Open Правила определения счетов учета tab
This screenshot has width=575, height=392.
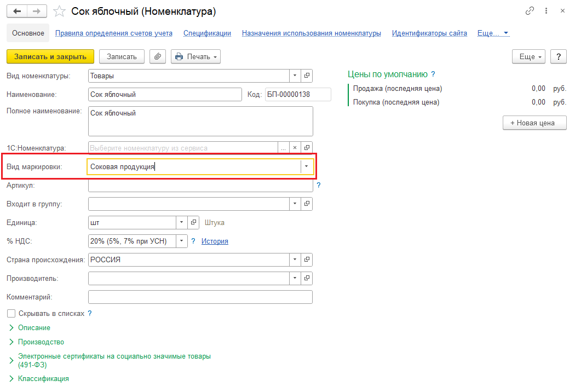coord(114,33)
